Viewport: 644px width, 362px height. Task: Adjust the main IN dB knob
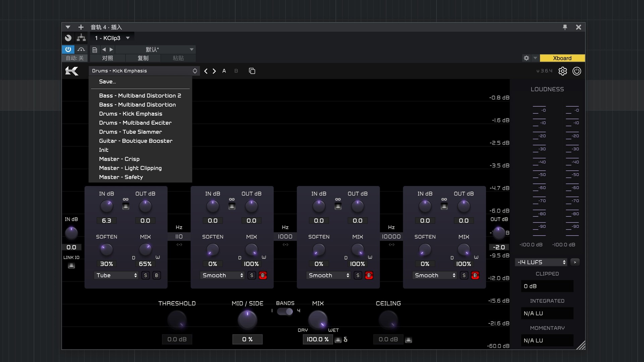click(71, 233)
